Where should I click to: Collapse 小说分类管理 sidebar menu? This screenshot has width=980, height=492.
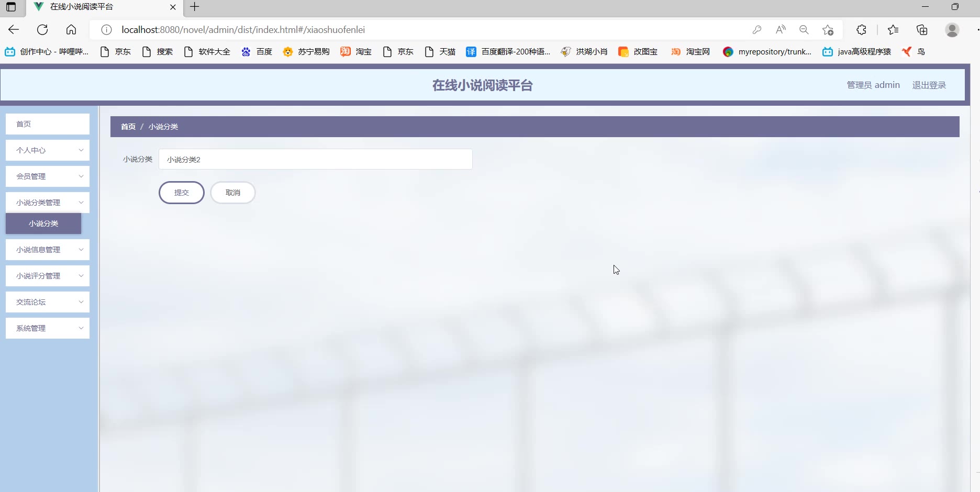coord(48,203)
